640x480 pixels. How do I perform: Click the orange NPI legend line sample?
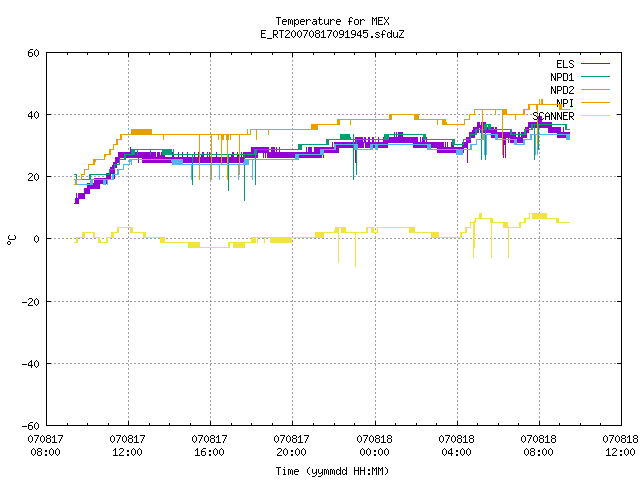click(x=596, y=102)
